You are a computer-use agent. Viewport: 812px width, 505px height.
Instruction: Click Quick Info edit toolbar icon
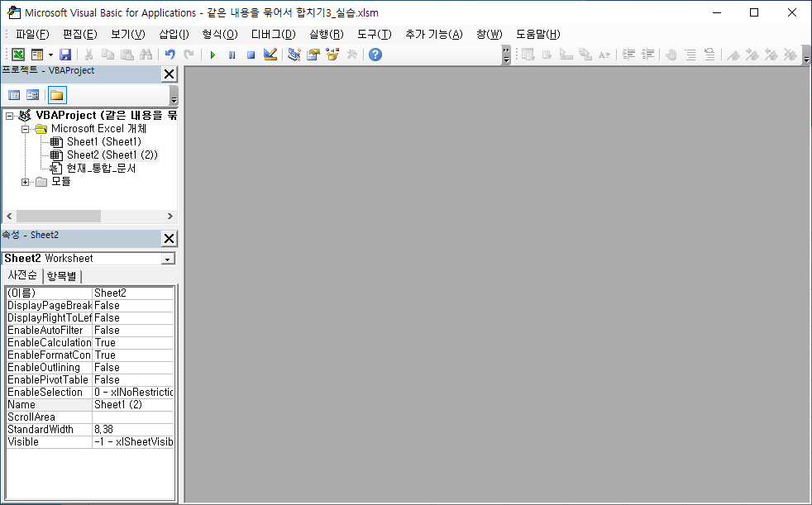[x=566, y=55]
